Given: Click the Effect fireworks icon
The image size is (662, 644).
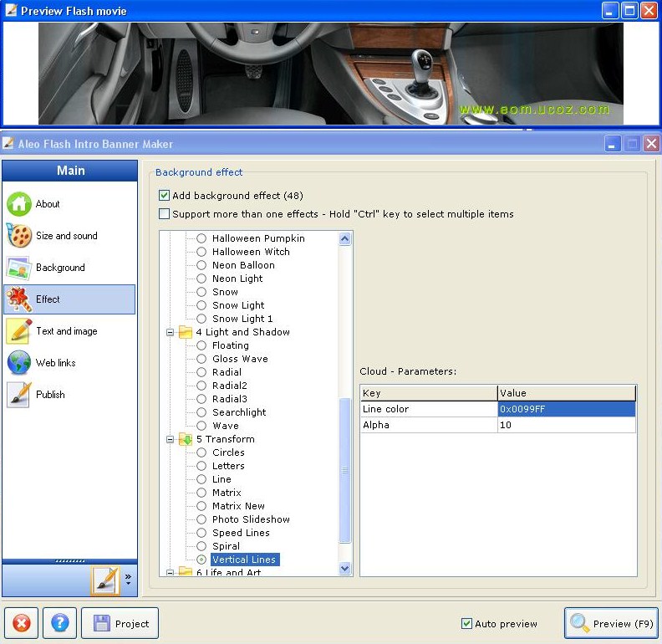Looking at the screenshot, I should [18, 299].
